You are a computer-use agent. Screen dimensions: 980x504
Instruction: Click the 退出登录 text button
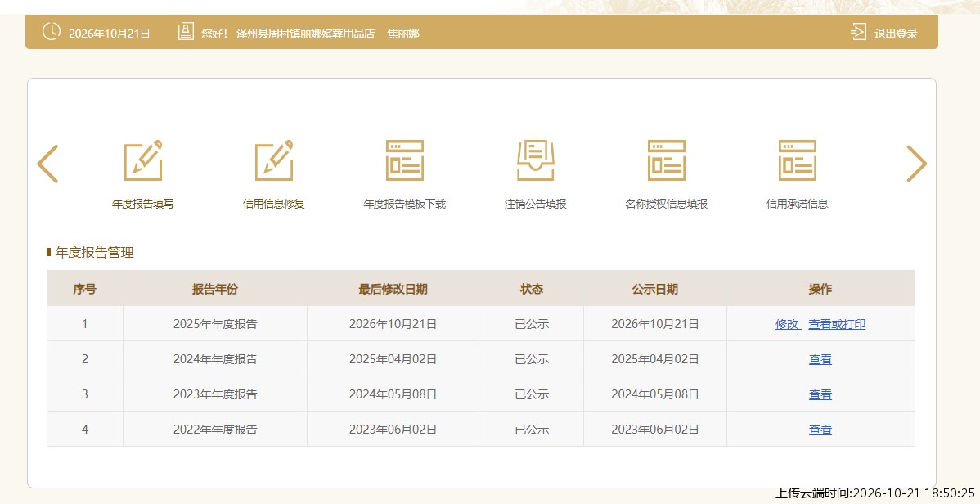click(x=896, y=34)
